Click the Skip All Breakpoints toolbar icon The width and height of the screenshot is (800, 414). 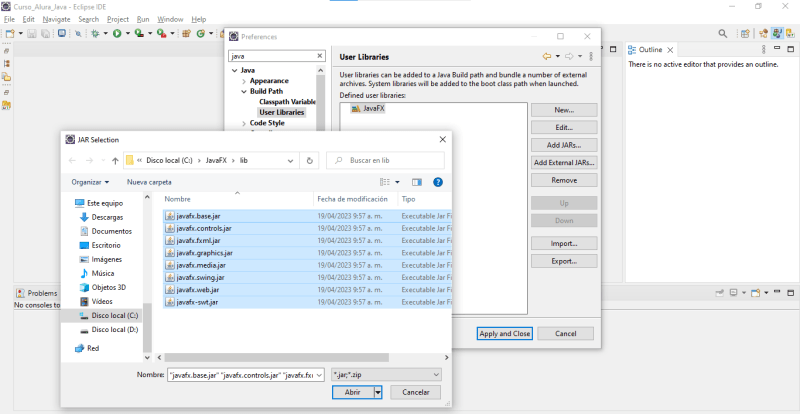click(x=78, y=33)
